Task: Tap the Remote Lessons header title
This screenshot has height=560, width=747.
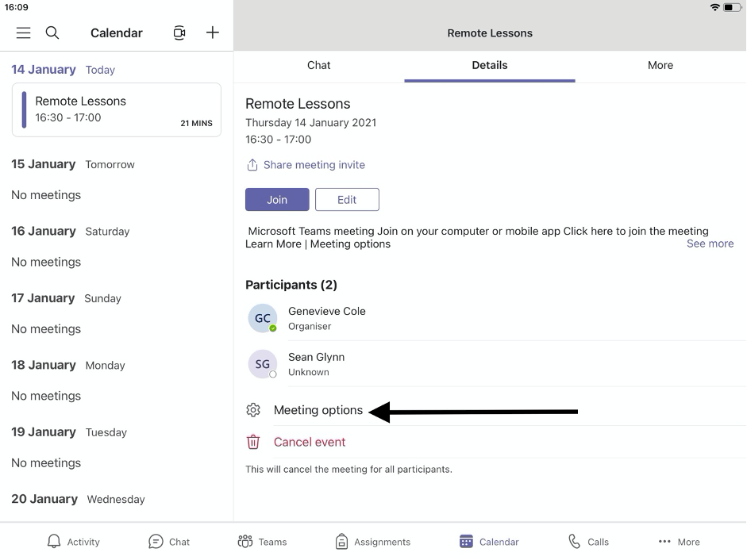Action: [490, 33]
